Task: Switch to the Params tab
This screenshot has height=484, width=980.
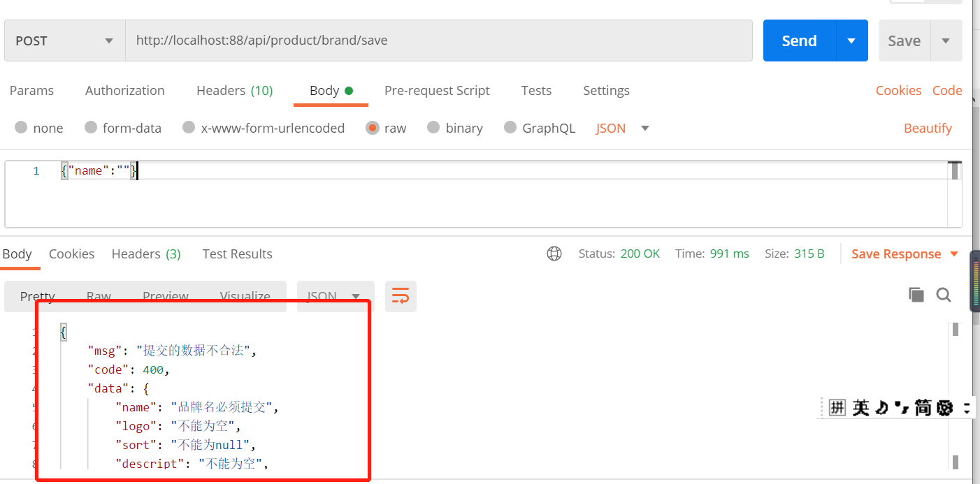Action: [x=31, y=90]
